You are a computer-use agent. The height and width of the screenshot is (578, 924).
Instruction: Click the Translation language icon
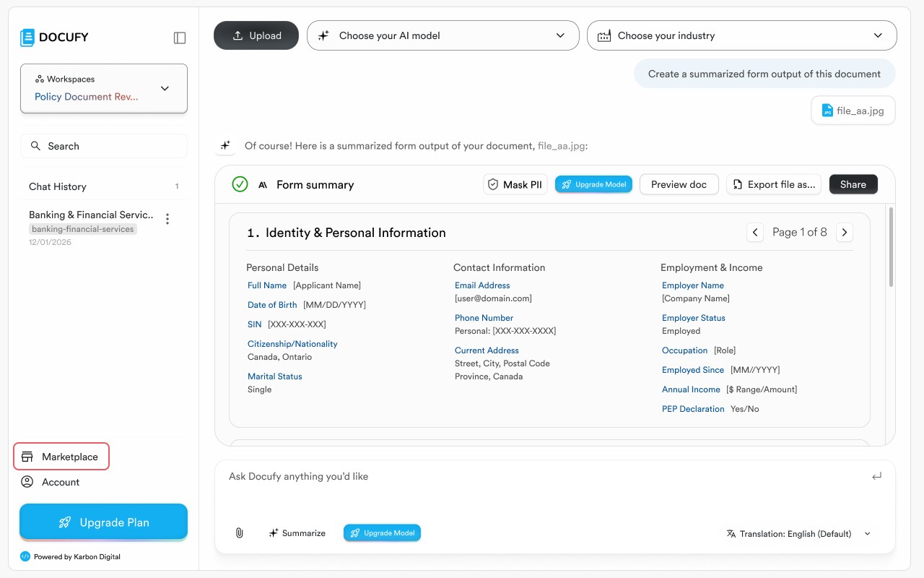pyautogui.click(x=731, y=534)
